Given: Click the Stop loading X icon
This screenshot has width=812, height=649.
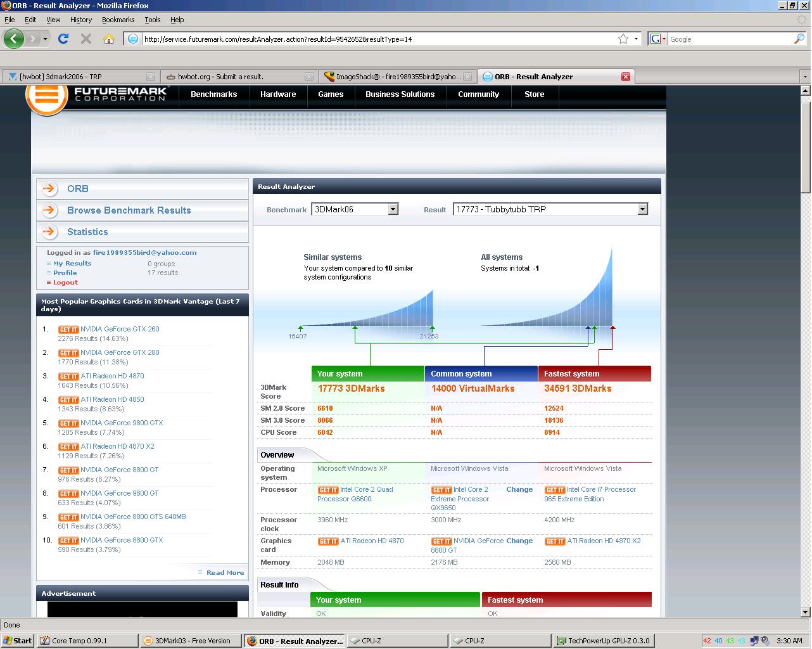Looking at the screenshot, I should (86, 39).
